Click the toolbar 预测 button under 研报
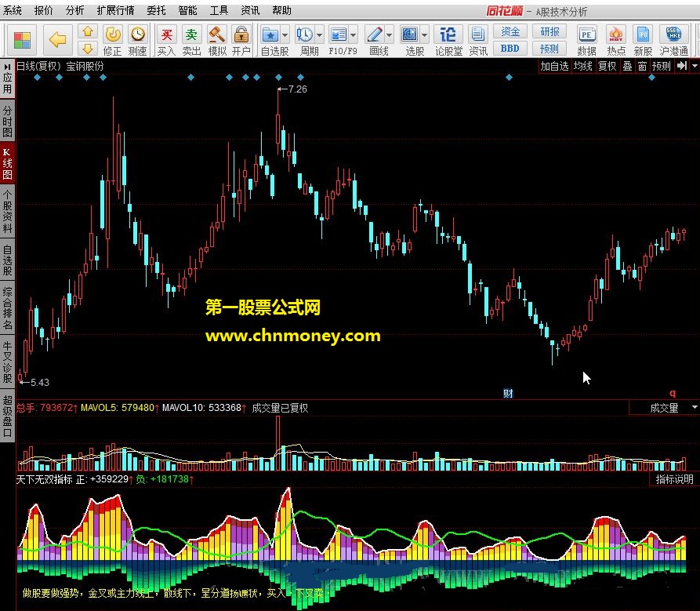This screenshot has height=611, width=700. pyautogui.click(x=549, y=49)
